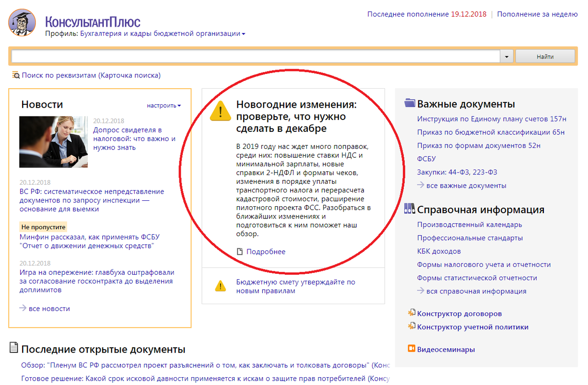Open news about ВС РФ систематическое непредставление документов

(x=92, y=200)
